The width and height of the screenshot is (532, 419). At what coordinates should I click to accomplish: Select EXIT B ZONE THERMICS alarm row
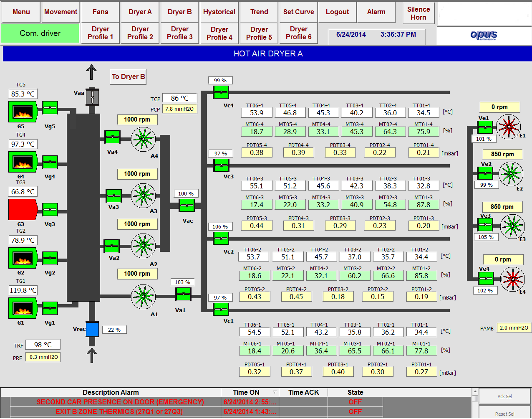[196, 411]
